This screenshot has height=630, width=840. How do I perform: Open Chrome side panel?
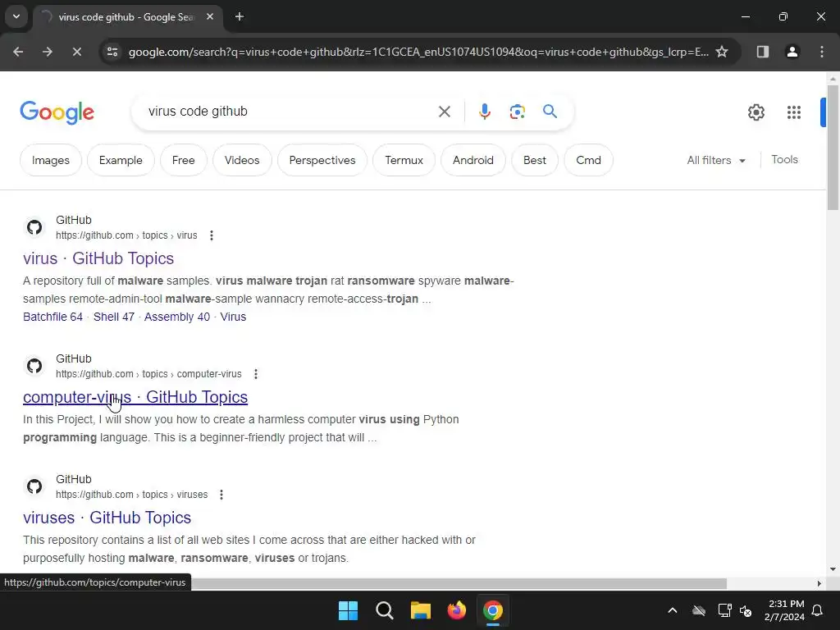tap(763, 52)
